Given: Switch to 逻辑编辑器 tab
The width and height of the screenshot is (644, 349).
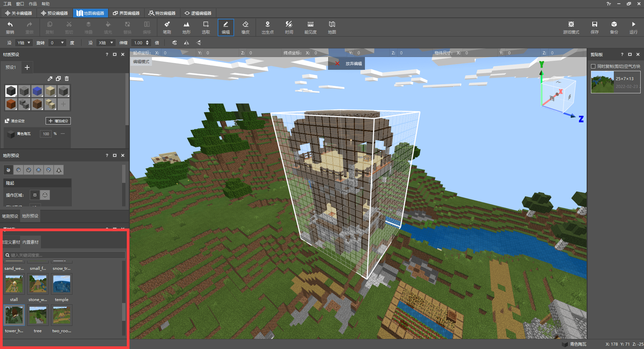Looking at the screenshot, I should [198, 13].
